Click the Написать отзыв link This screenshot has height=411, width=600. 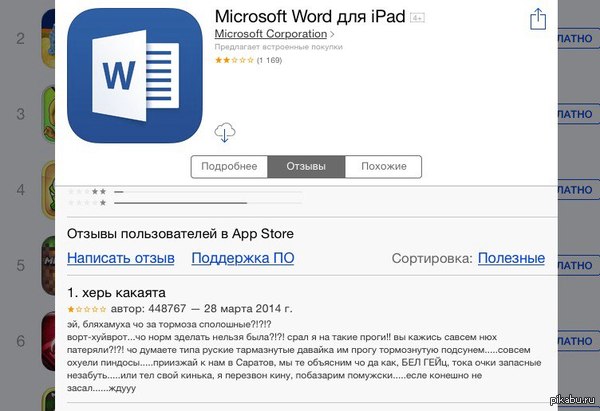tap(120, 258)
